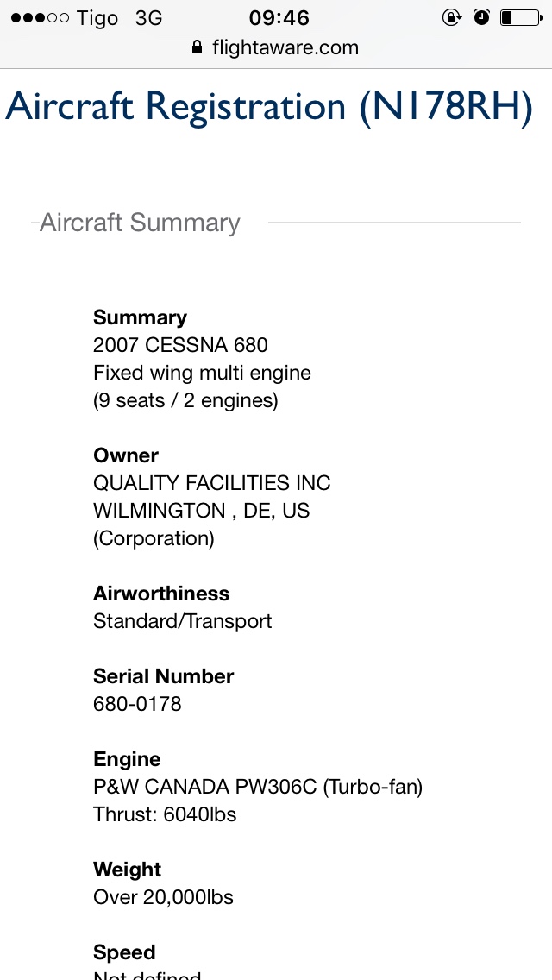Tap the signal strength dots
Viewport: 552px width, 980px height.
coord(40,18)
